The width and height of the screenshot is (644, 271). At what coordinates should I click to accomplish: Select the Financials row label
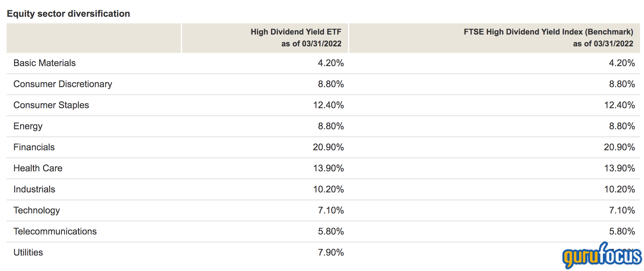pyautogui.click(x=34, y=147)
